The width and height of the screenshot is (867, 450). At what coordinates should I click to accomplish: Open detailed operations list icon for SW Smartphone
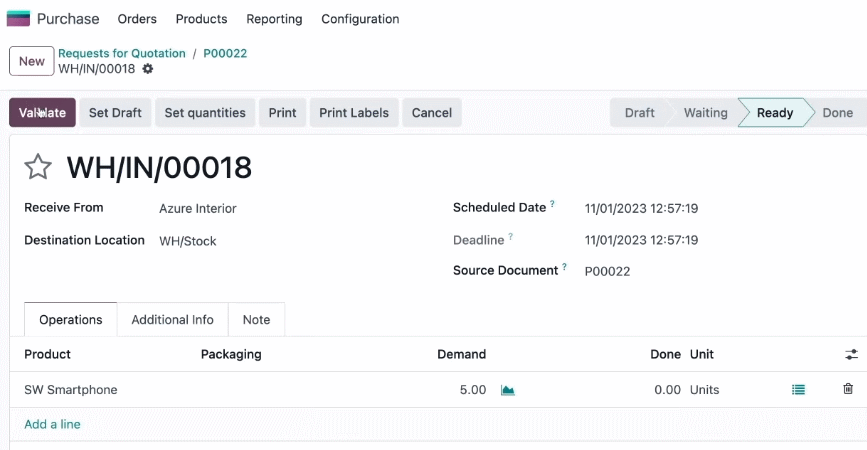[x=798, y=390]
